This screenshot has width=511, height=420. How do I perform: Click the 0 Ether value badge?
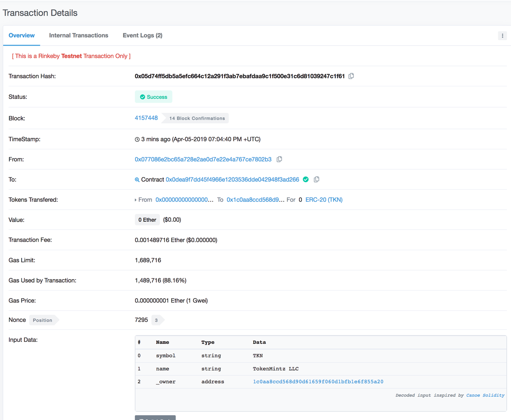coord(147,220)
